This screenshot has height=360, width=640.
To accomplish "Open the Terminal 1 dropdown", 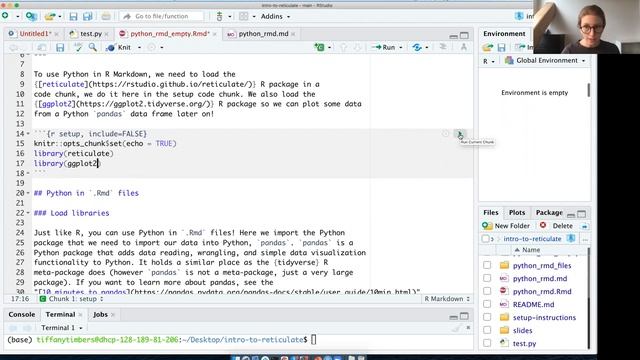I will 62,328.
